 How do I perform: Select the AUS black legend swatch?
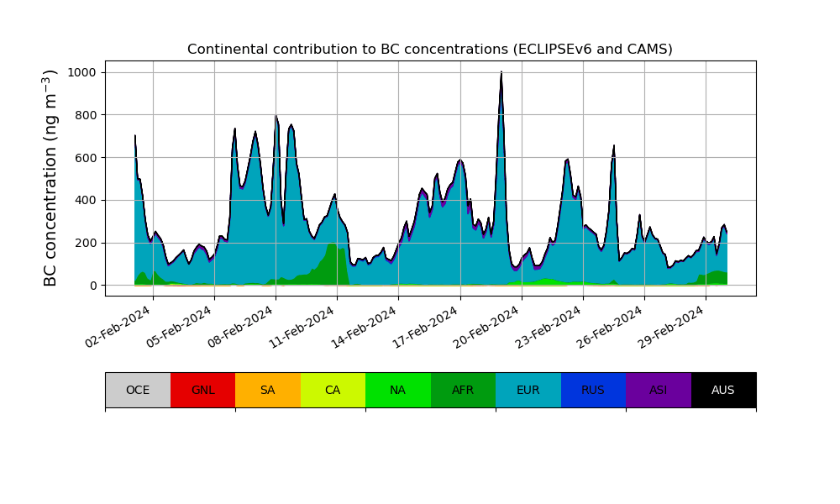(x=723, y=390)
